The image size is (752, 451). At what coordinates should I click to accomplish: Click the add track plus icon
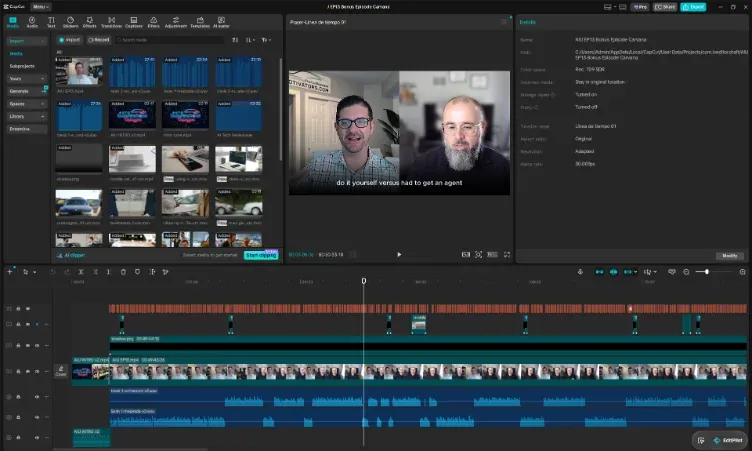(10, 272)
